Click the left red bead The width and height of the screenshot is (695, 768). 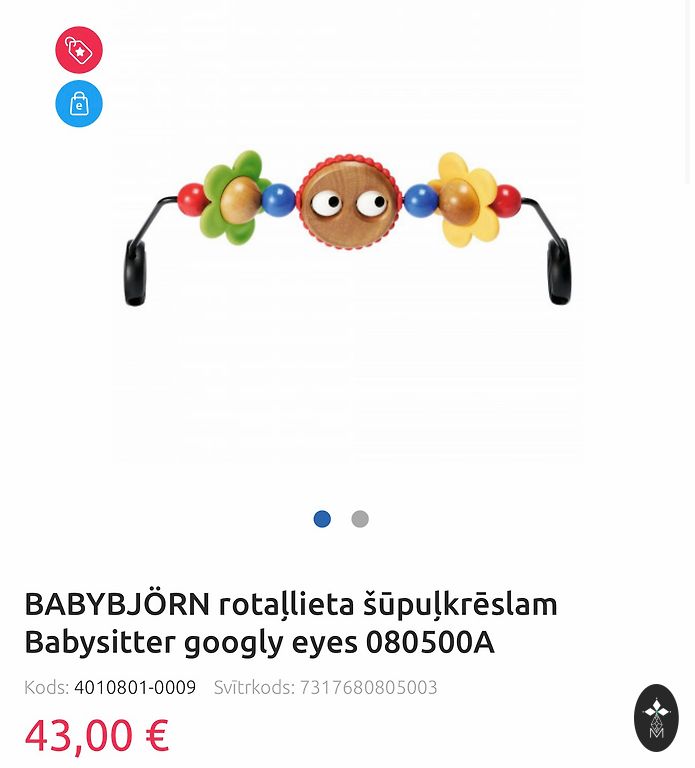coord(191,199)
